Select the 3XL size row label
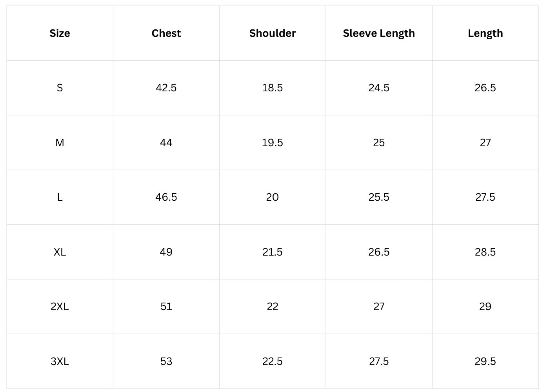This screenshot has height=392, width=549. [x=60, y=361]
